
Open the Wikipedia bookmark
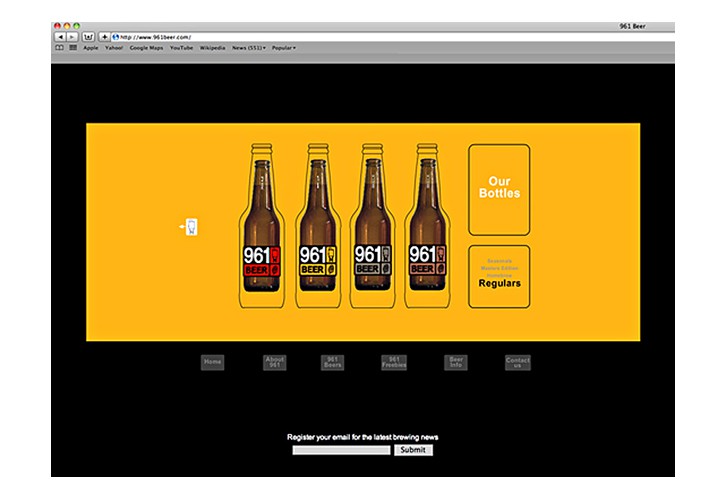[x=213, y=48]
